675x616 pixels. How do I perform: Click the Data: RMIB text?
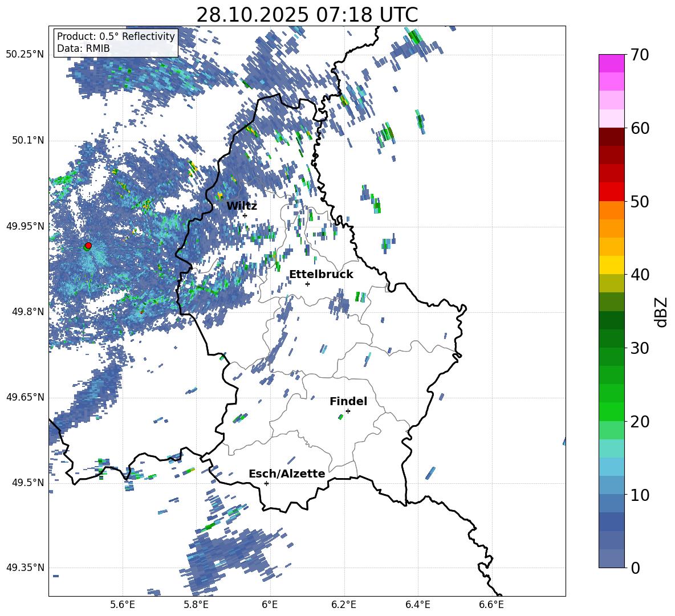pyautogui.click(x=83, y=48)
